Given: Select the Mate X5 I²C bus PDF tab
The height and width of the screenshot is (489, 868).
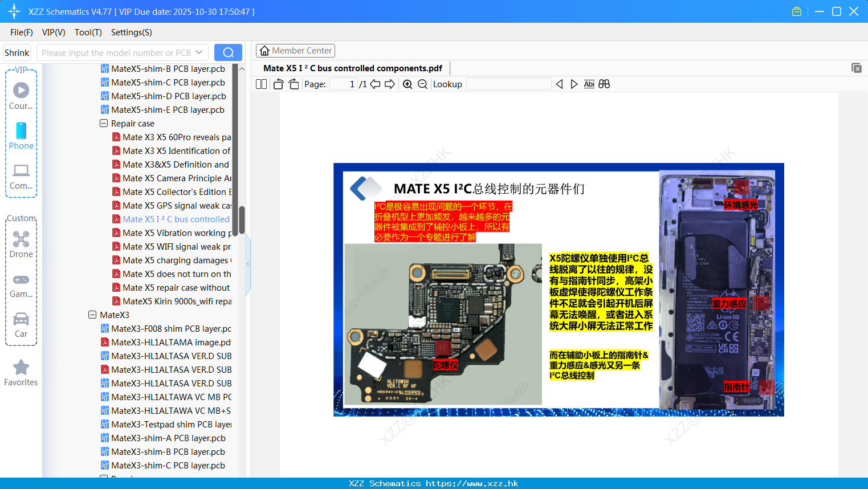Looking at the screenshot, I should [x=352, y=68].
